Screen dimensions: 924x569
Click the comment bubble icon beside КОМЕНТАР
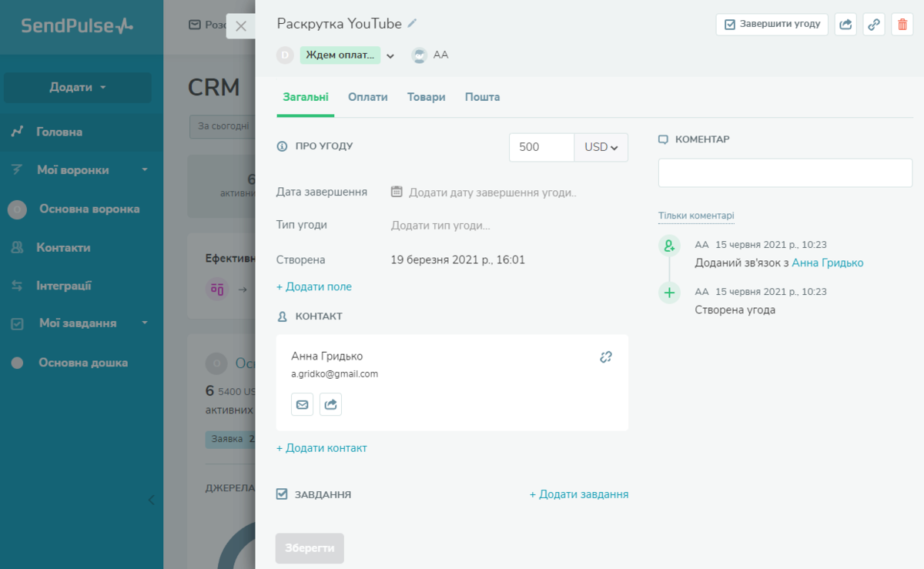click(664, 139)
